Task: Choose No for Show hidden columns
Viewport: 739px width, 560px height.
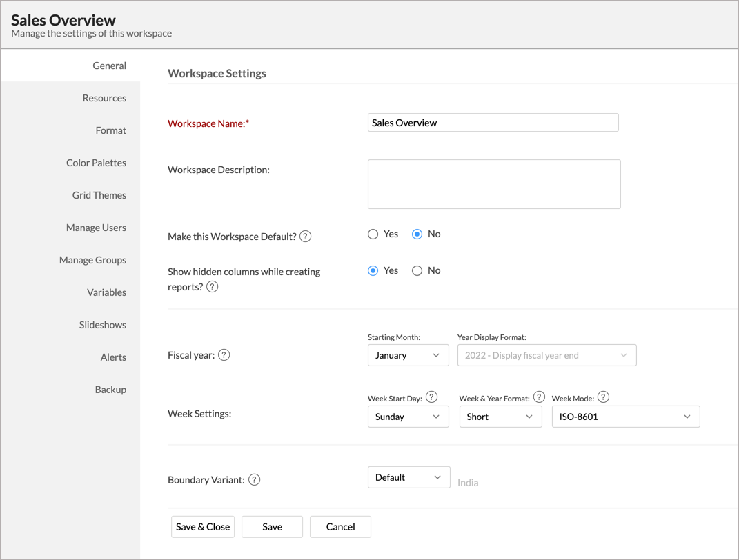Action: pyautogui.click(x=417, y=271)
